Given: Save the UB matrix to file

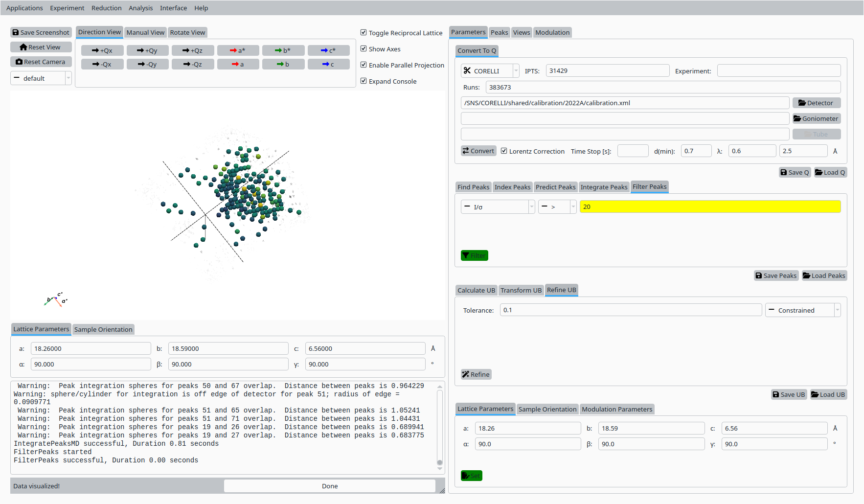Looking at the screenshot, I should [x=789, y=394].
